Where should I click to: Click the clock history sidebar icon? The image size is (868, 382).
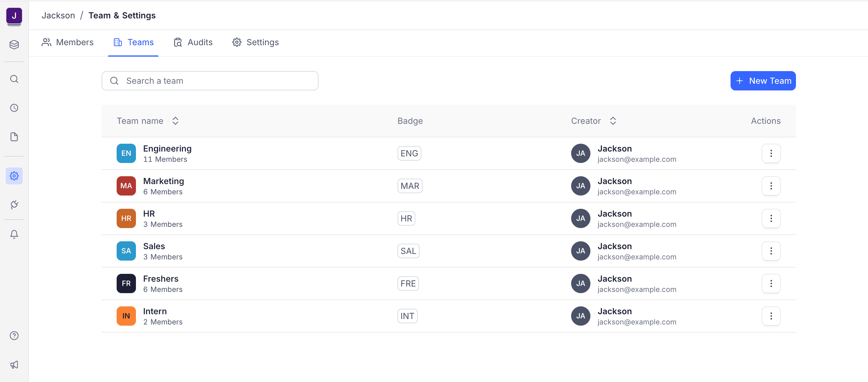click(14, 108)
